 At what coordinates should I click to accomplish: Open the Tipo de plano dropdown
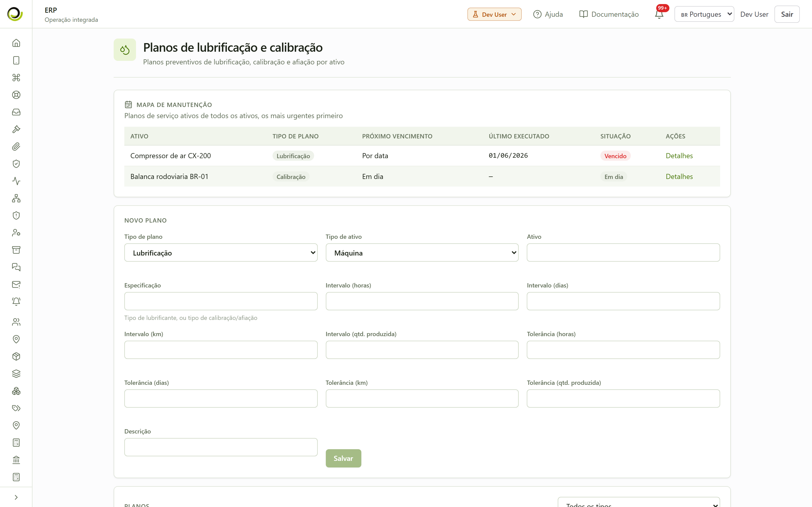tap(221, 252)
